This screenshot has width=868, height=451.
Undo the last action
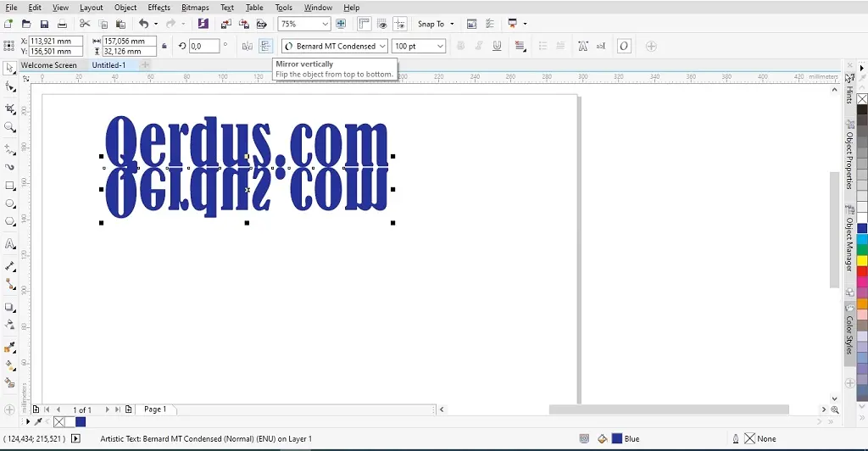pyautogui.click(x=144, y=24)
